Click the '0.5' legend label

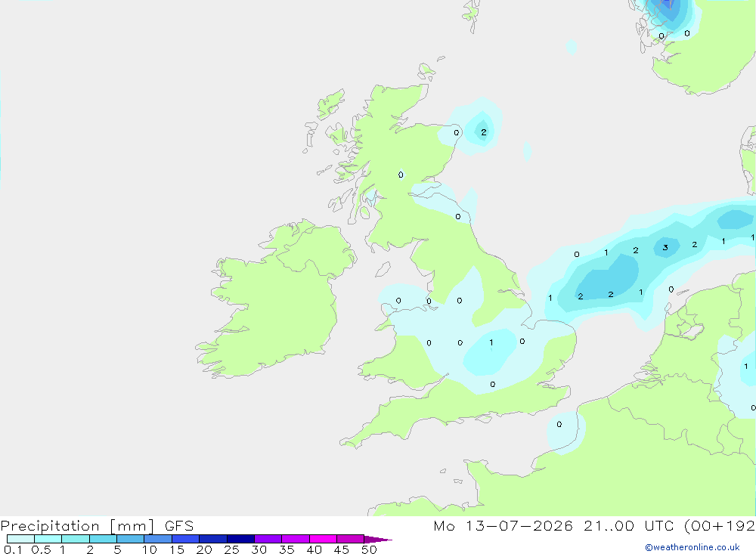coord(41,549)
